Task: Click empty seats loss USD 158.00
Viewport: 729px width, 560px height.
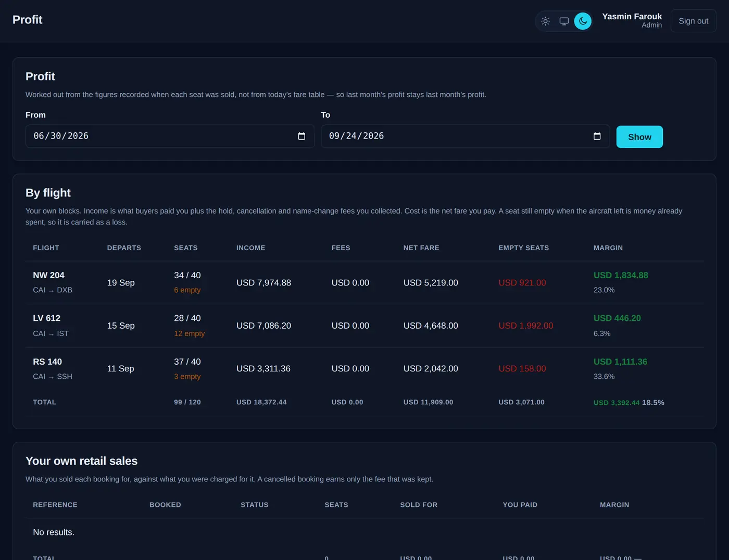Action: (522, 369)
